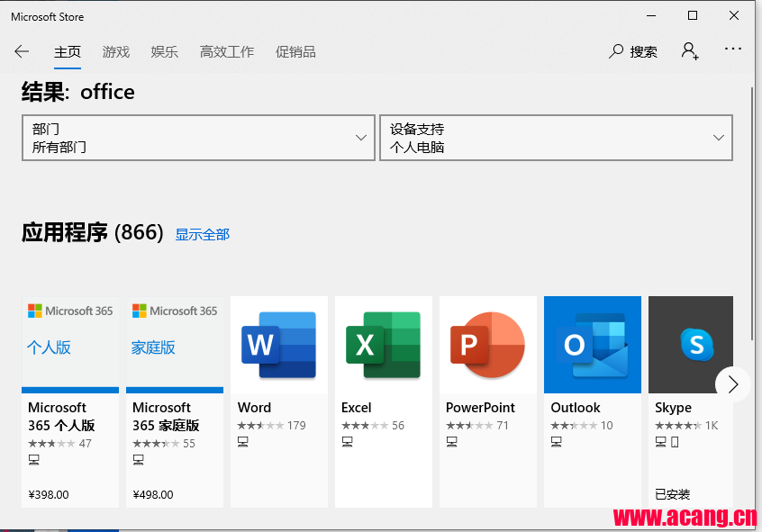Click the PC device icon under Word
The height and width of the screenshot is (532, 762).
click(x=243, y=442)
